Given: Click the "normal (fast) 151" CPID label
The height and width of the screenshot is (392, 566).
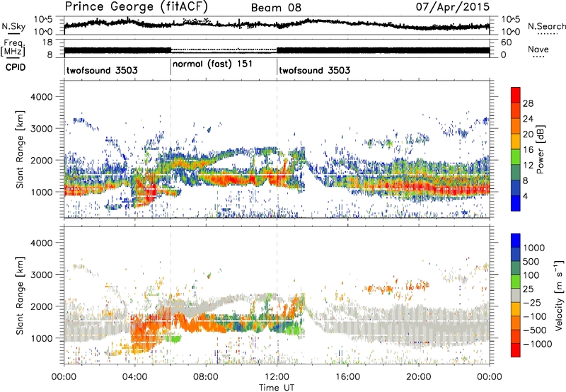Looking at the screenshot, I should click(212, 64).
